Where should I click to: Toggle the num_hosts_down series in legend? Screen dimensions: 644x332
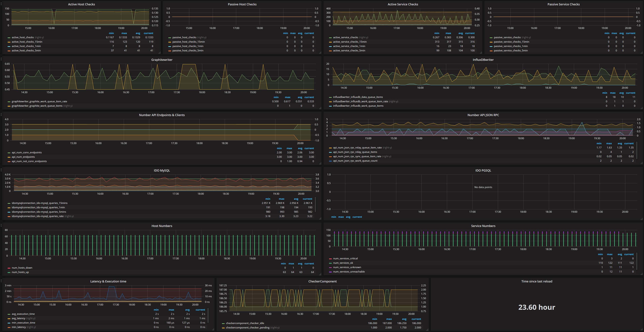(x=22, y=268)
